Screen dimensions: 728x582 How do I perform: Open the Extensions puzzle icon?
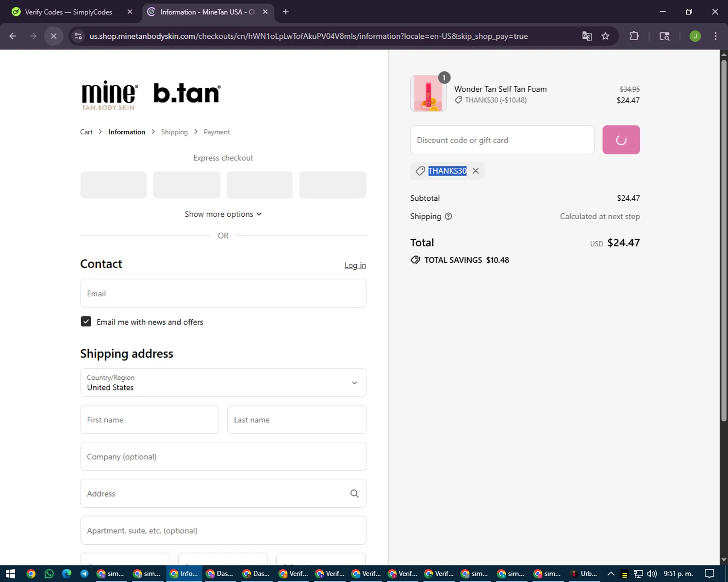click(634, 36)
